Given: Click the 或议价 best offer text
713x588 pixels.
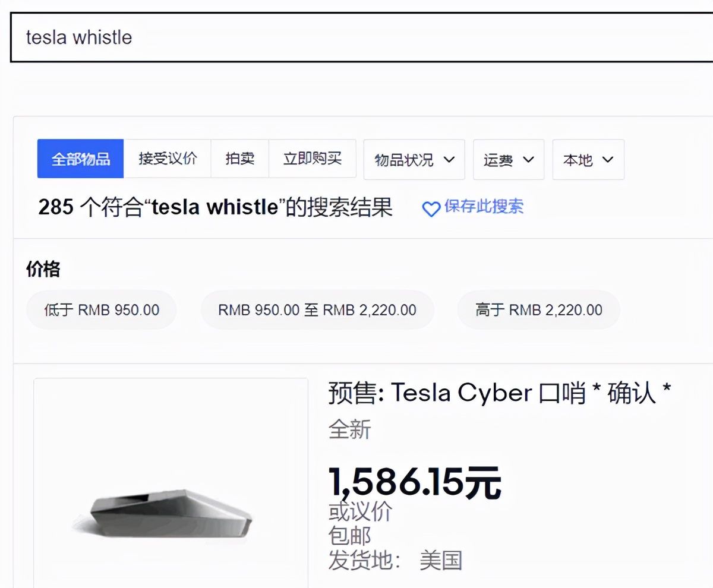Looking at the screenshot, I should (x=360, y=511).
